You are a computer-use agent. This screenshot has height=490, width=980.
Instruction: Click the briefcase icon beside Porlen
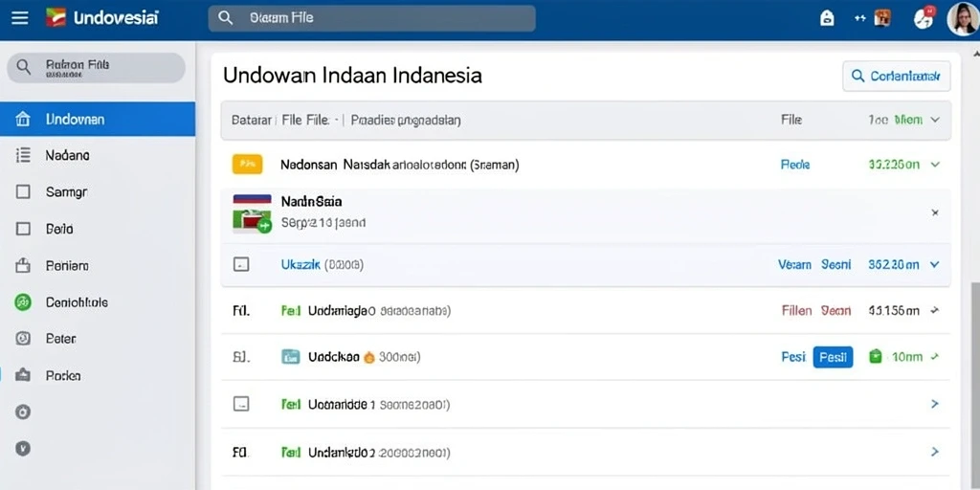23,375
